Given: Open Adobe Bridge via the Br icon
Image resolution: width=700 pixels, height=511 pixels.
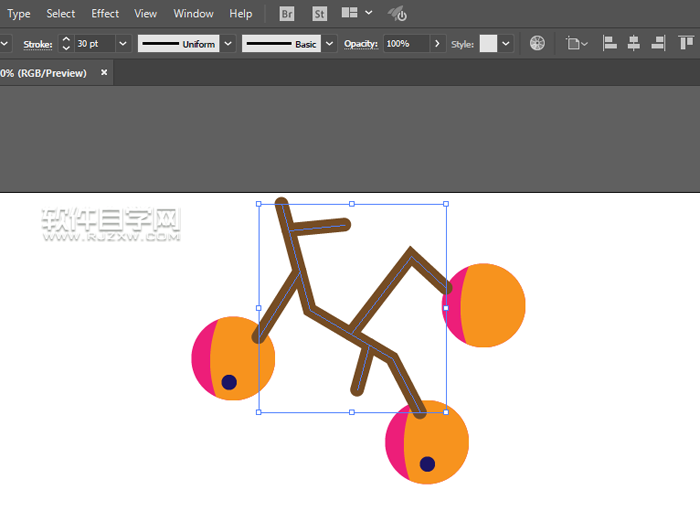Looking at the screenshot, I should 287,14.
